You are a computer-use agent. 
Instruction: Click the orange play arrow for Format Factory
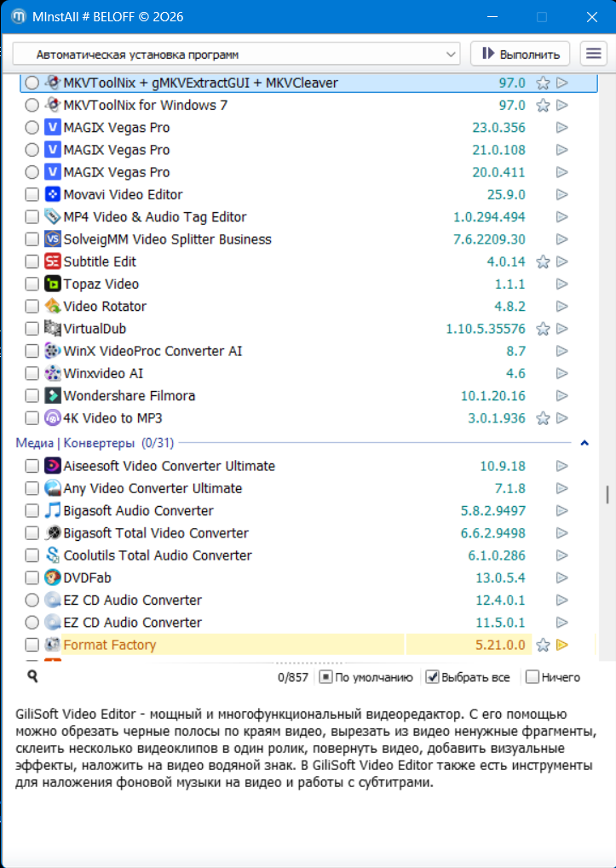tap(562, 645)
